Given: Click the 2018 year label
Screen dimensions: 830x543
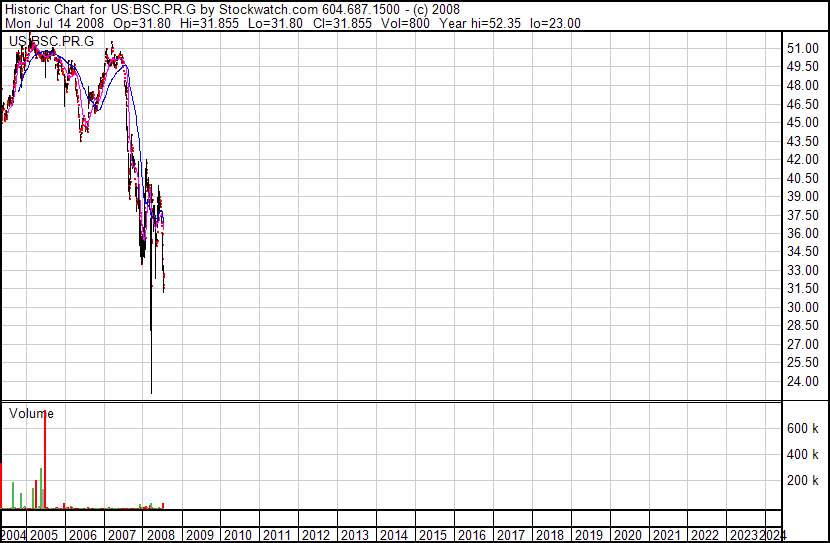Looking at the screenshot, I should 549,535.
